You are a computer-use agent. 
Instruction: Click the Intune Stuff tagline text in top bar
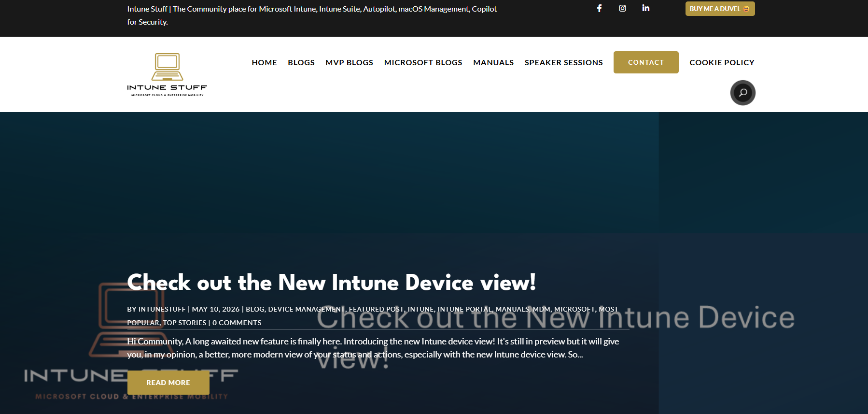click(x=312, y=15)
